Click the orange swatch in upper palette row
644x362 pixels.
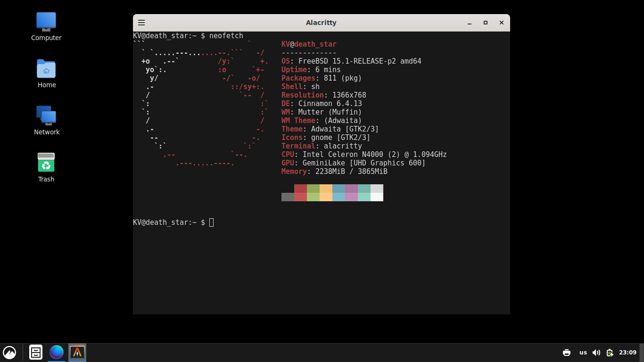tap(326, 189)
